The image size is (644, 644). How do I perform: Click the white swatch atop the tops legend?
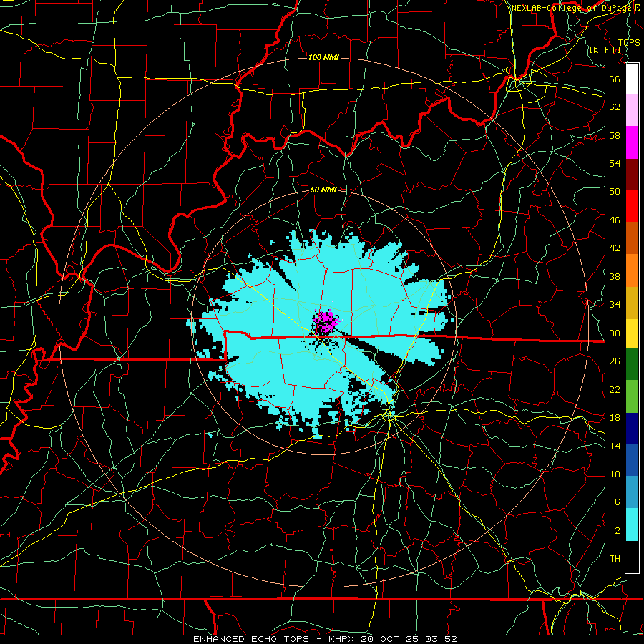[x=632, y=79]
